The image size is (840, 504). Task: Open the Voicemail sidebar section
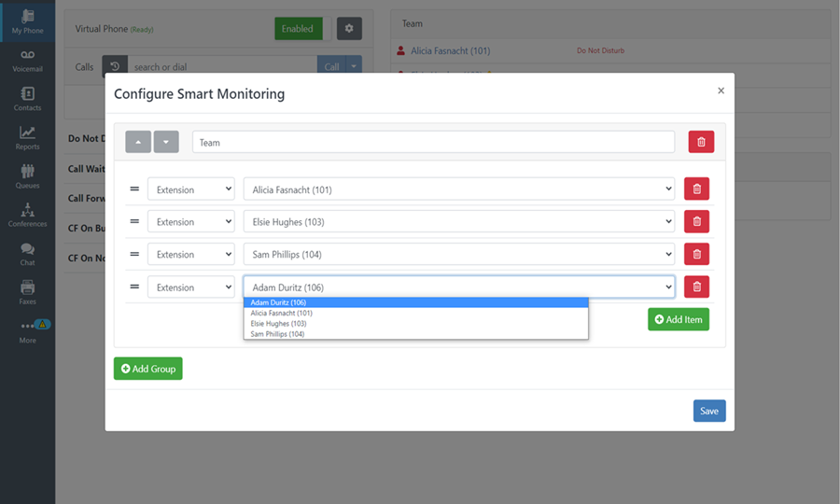[27, 61]
